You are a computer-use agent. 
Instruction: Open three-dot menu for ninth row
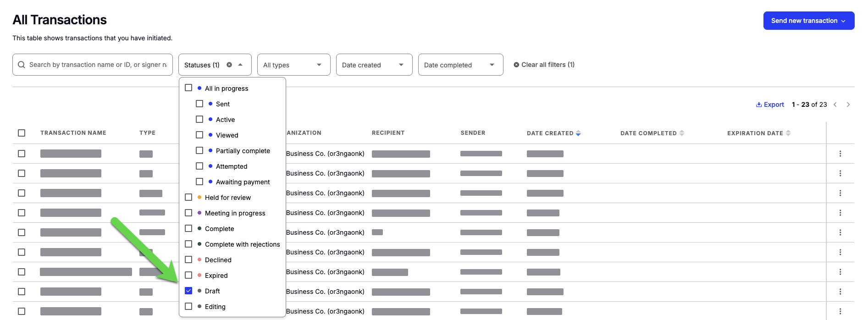click(x=840, y=311)
